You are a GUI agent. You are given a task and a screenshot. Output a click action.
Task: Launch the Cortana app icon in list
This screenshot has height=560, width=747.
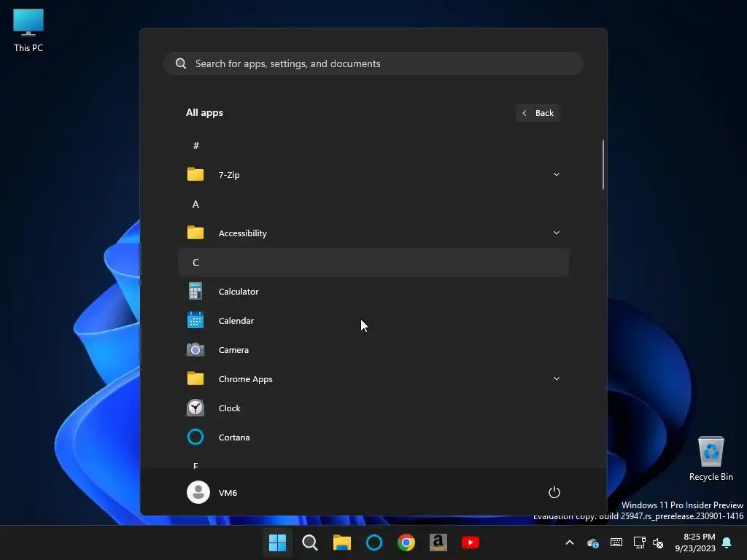[x=196, y=437]
